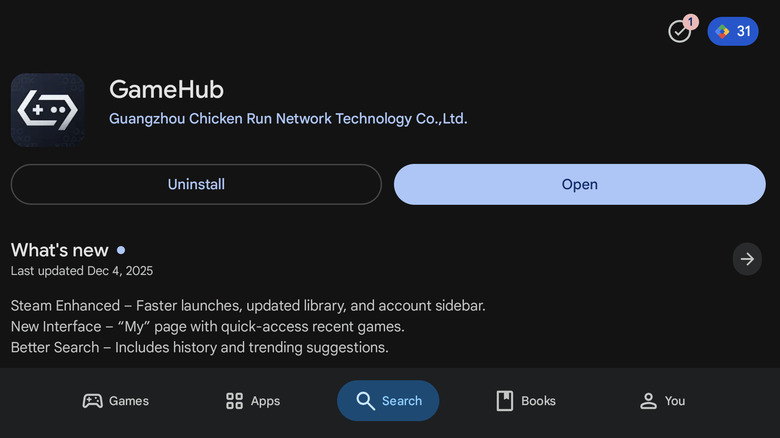Select the Search tab

pos(388,401)
